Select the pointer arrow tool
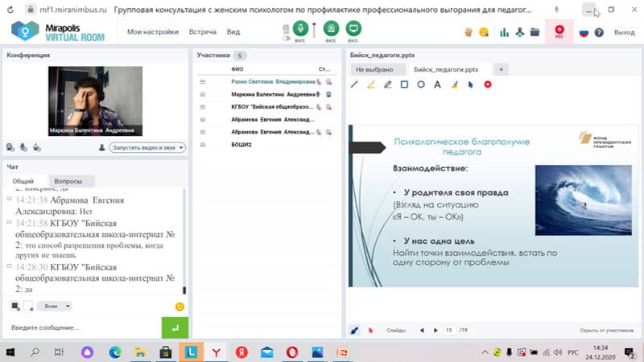The width and height of the screenshot is (644, 362). pyautogui.click(x=471, y=84)
